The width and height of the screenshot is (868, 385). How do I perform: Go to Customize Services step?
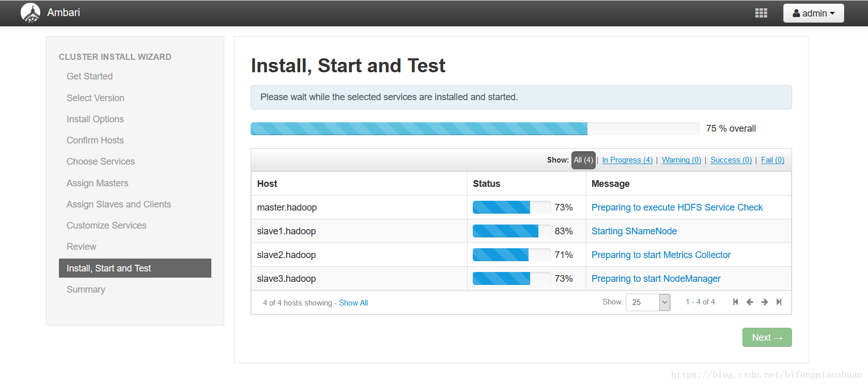(106, 226)
